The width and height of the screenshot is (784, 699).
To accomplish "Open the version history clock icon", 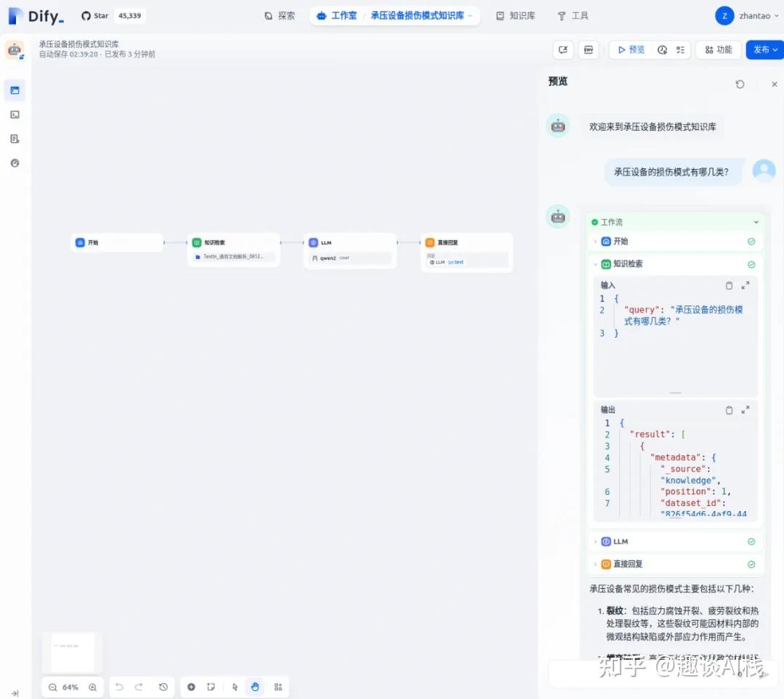I will point(163,687).
